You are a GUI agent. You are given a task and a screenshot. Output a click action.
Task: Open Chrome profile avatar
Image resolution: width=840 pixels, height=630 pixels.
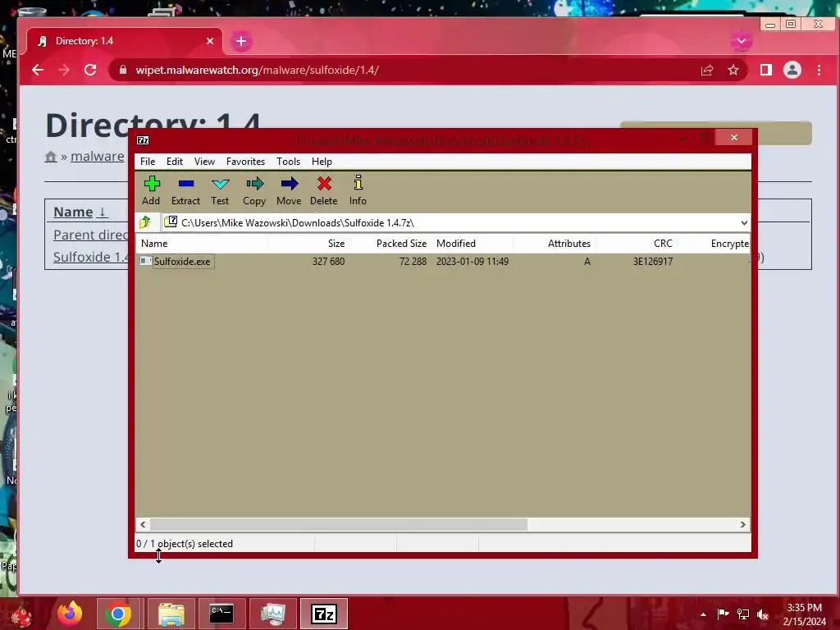click(792, 71)
